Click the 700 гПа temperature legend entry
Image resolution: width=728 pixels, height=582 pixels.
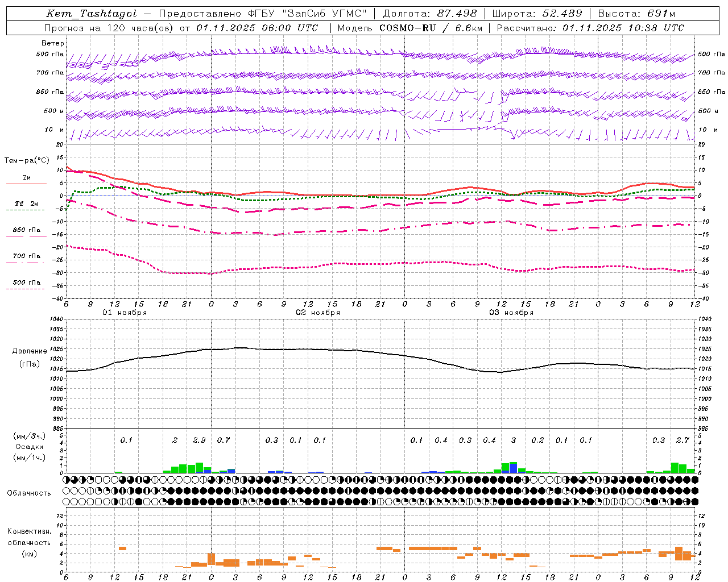tap(27, 256)
